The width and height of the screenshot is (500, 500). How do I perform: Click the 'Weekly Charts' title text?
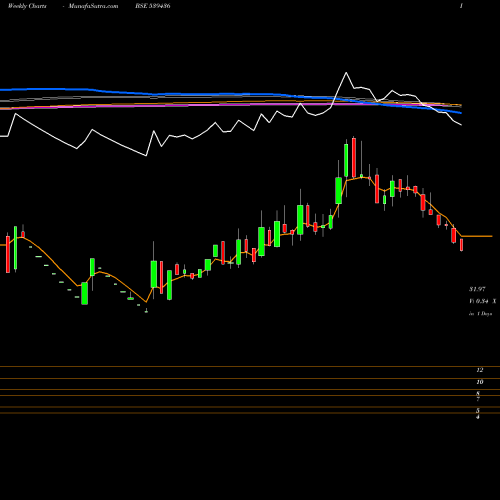pos(27,6)
